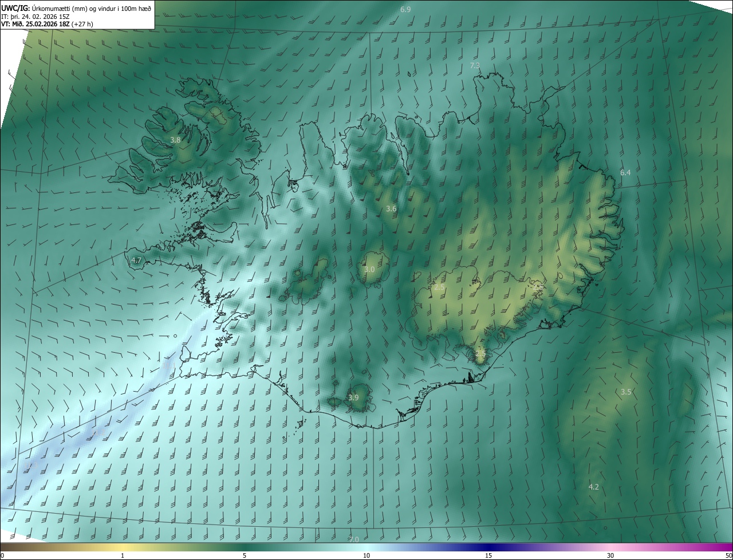Click the 5 tick label on the color scale
733x560 pixels.
245,555
